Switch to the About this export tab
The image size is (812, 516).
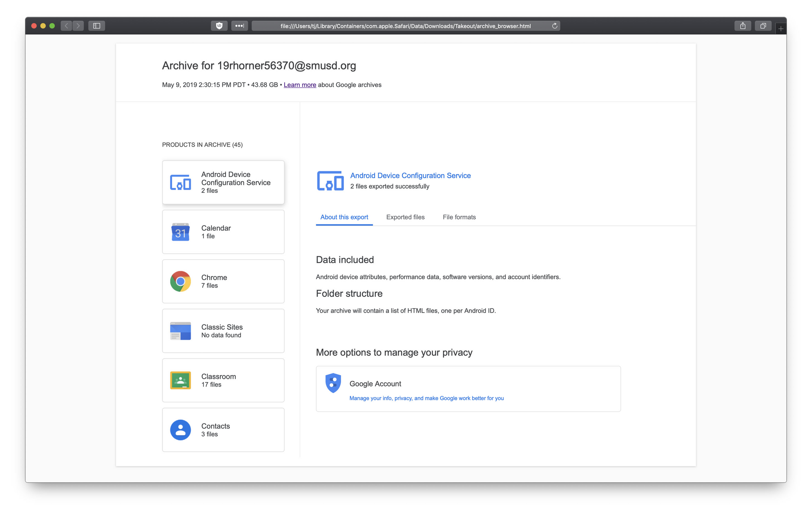click(x=344, y=217)
